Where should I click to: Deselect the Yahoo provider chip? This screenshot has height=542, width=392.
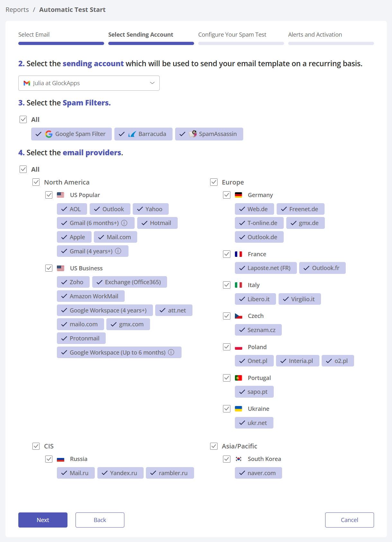click(150, 209)
